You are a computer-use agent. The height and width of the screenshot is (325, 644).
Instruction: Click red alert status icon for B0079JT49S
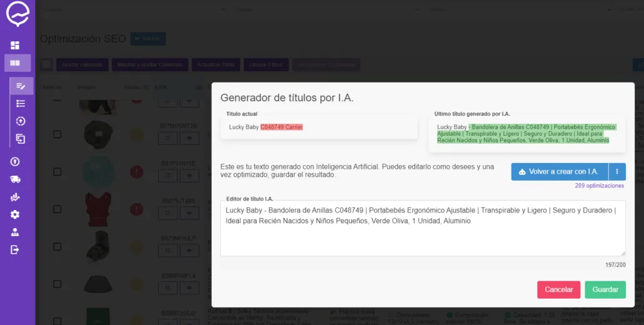[x=136, y=209]
